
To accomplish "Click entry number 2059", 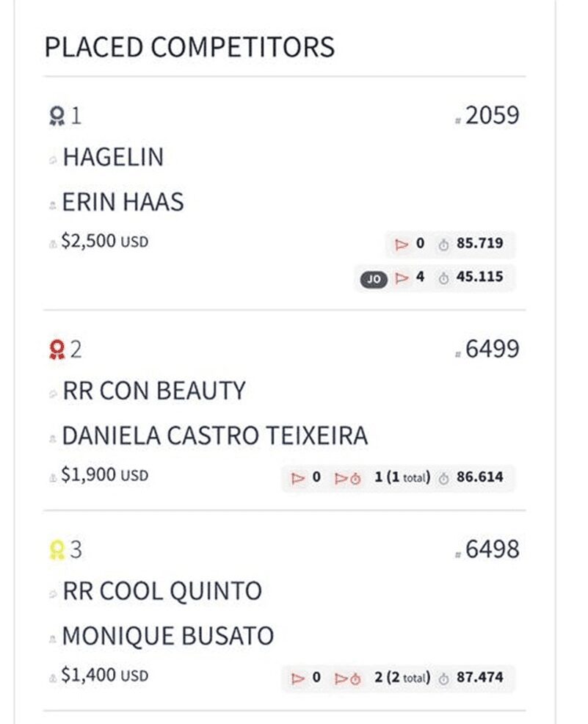I will click(x=492, y=115).
